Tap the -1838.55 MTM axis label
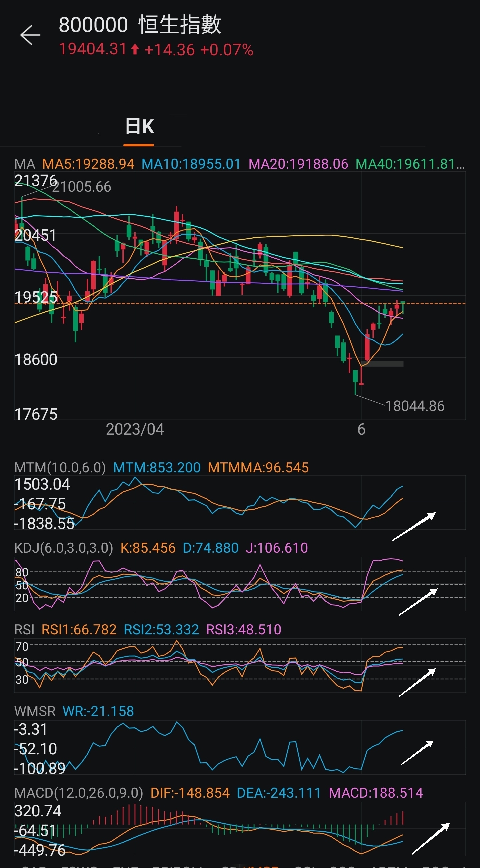The image size is (480, 868). point(44,524)
